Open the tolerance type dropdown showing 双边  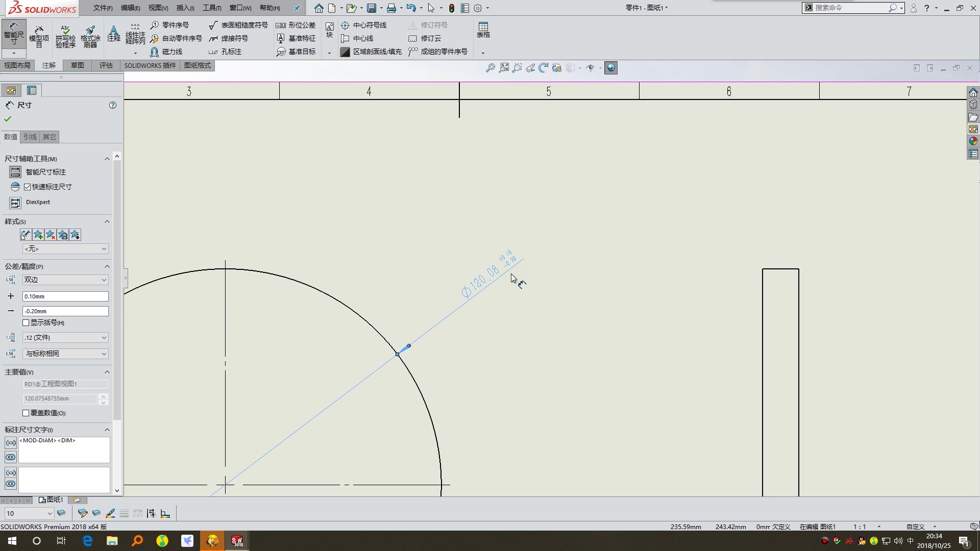point(65,280)
